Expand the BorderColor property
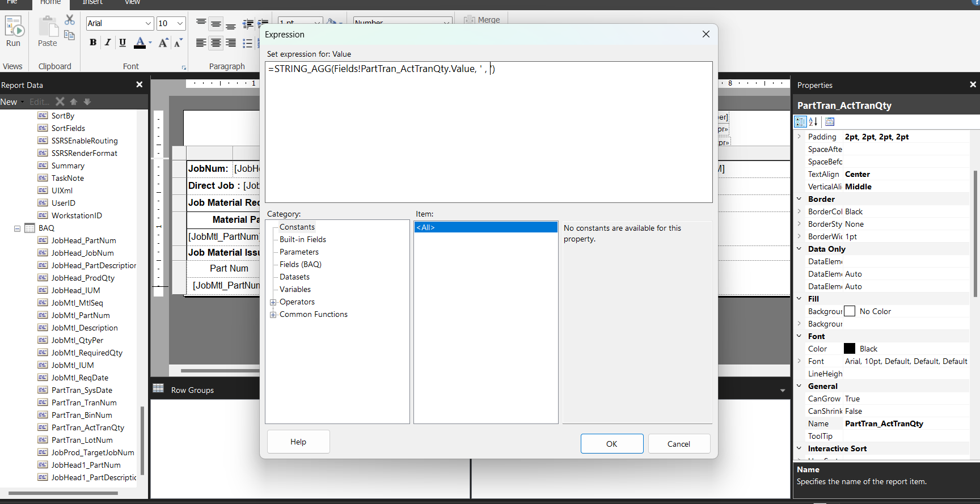 (x=799, y=211)
